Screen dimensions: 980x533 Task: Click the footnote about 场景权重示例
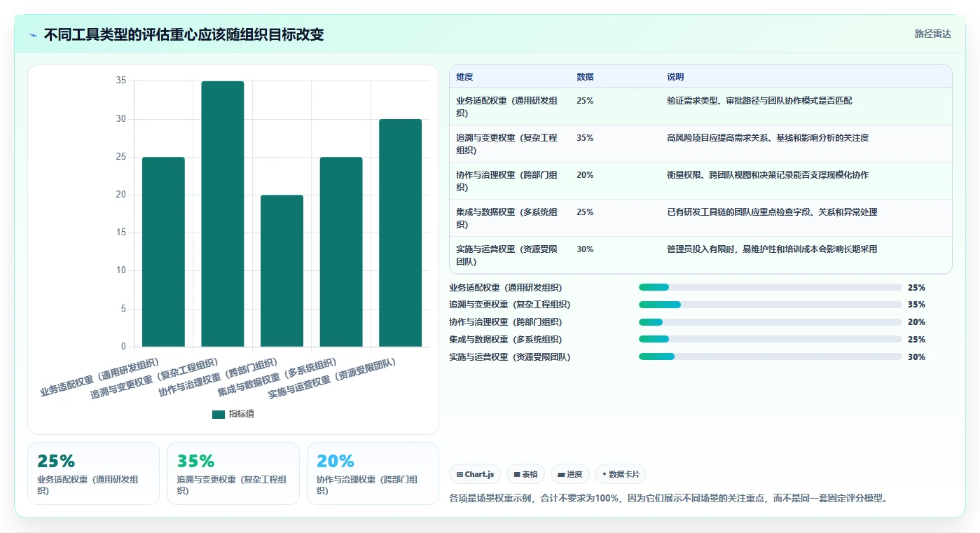click(x=668, y=499)
